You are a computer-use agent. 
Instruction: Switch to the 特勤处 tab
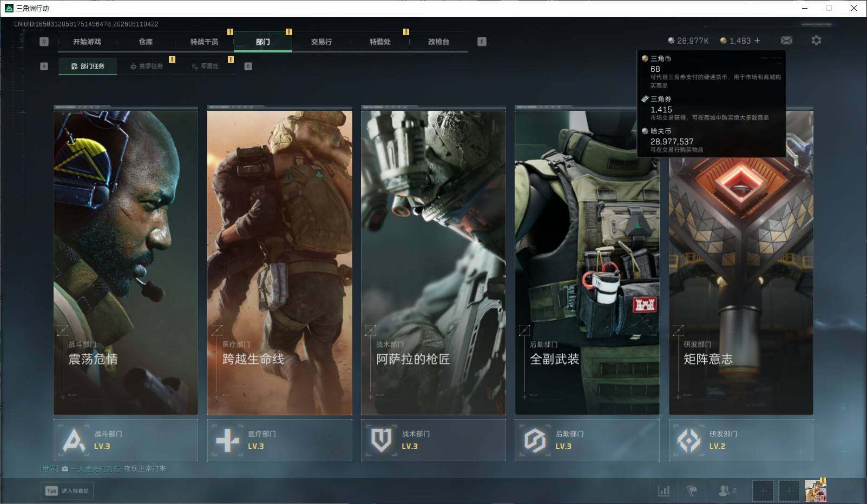[x=380, y=42]
